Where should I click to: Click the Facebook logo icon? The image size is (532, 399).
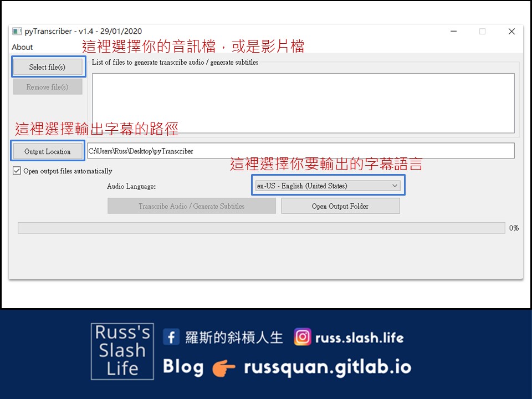coord(171,337)
